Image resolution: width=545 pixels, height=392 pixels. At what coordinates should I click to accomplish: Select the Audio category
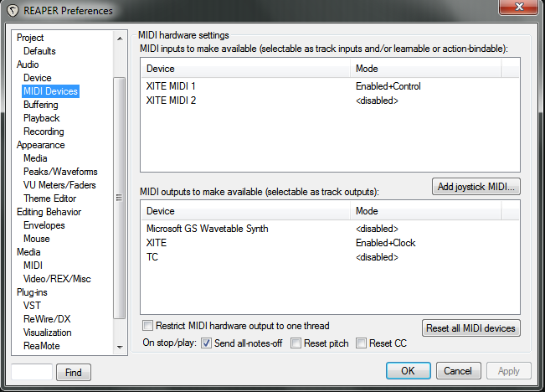[28, 64]
